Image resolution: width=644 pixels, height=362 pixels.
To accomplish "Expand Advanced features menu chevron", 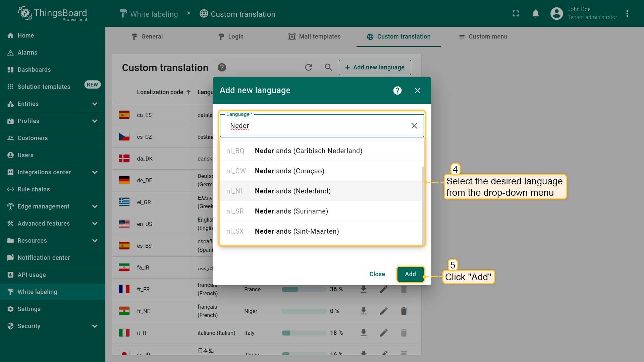I will tap(95, 224).
